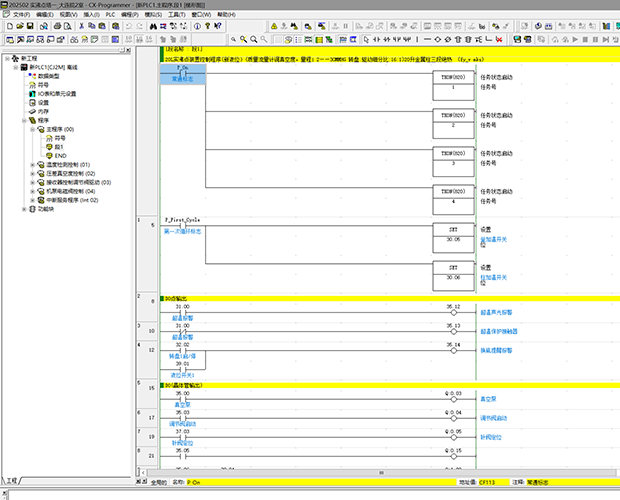This screenshot has height=500, width=620.
Task: Click the simulator Run play icon
Action: point(575,39)
